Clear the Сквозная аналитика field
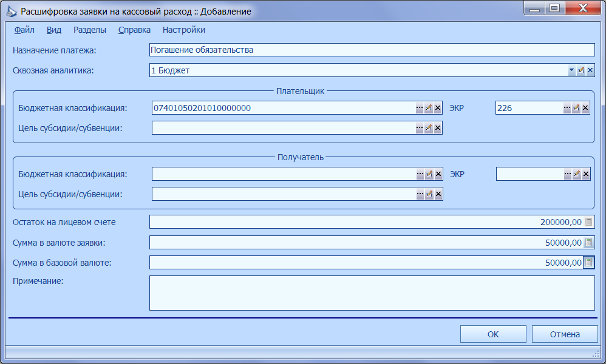 [x=590, y=70]
